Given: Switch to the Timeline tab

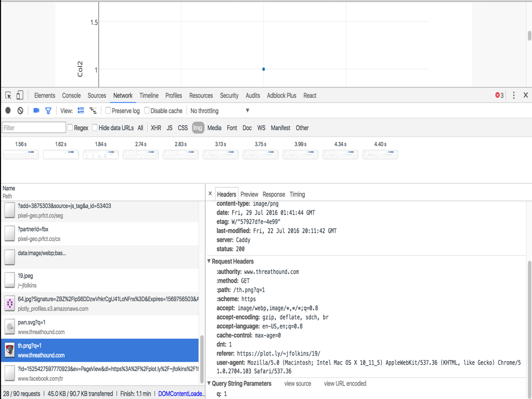Looking at the screenshot, I should (149, 96).
